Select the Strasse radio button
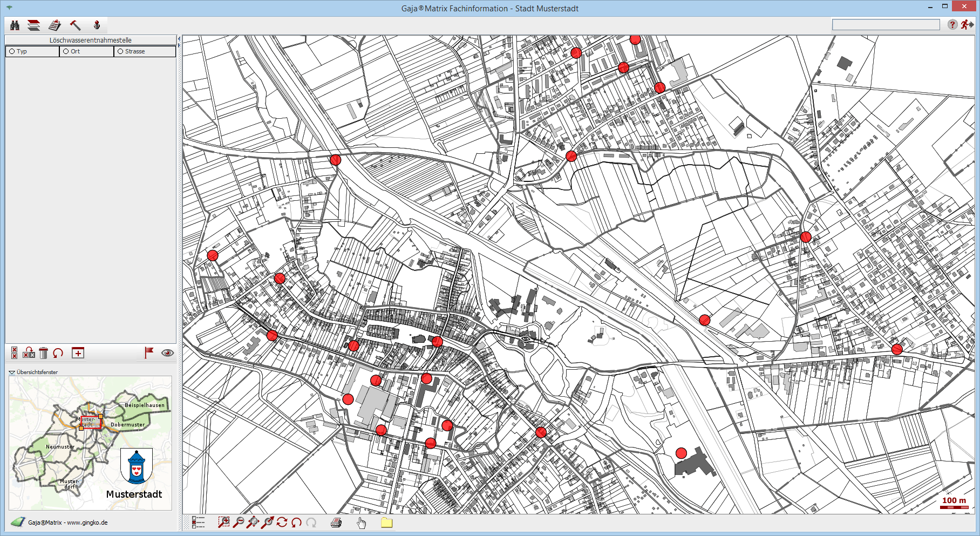Viewport: 980px width, 536px height. (120, 51)
